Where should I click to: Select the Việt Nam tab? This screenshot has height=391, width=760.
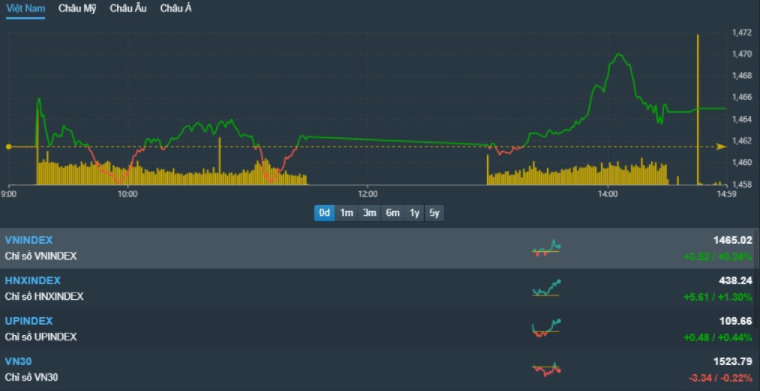(26, 8)
